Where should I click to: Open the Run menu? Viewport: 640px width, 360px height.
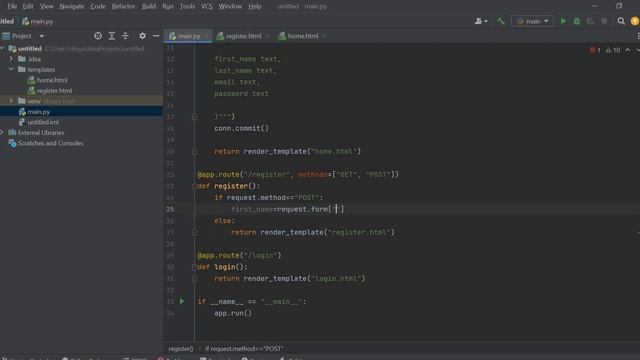coord(167,6)
